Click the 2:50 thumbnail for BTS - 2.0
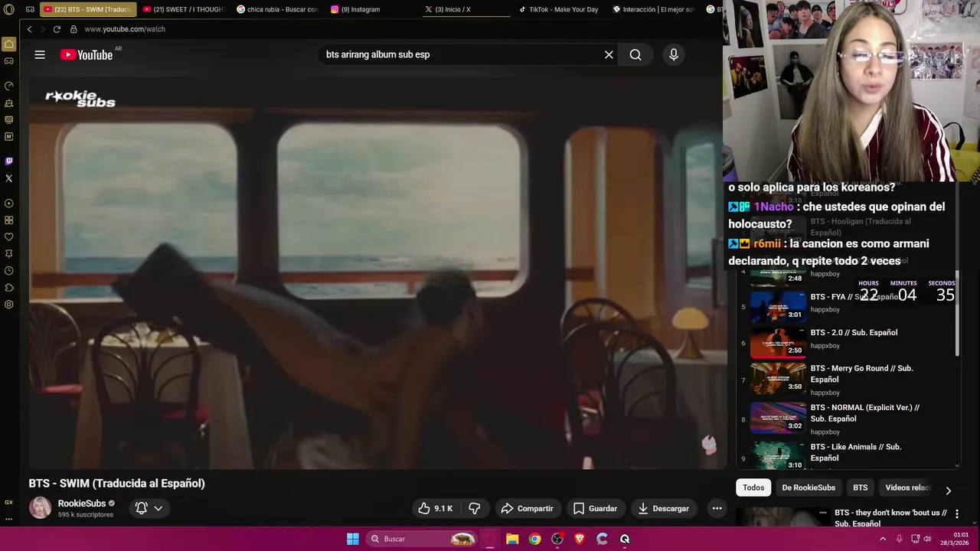The width and height of the screenshot is (980, 551). click(x=778, y=343)
